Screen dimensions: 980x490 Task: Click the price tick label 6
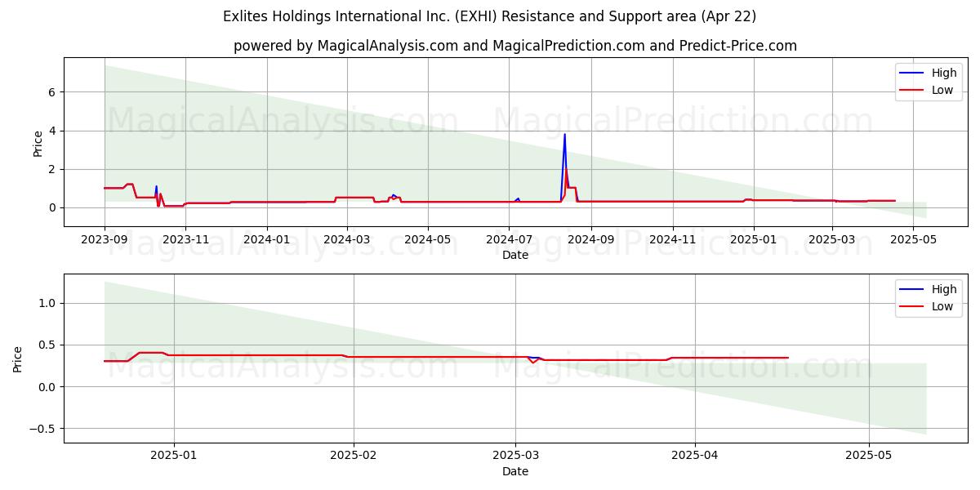pos(54,92)
